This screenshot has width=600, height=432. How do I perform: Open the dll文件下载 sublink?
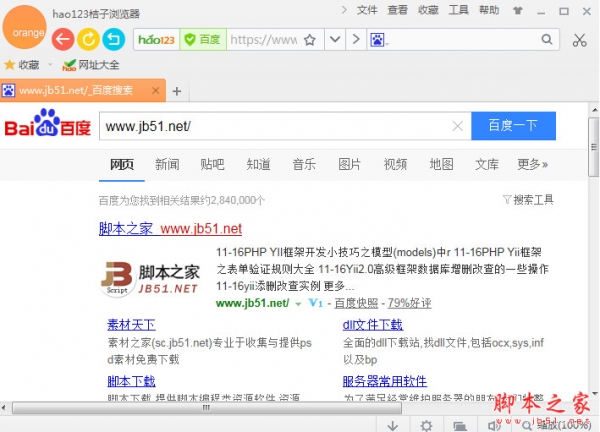373,325
